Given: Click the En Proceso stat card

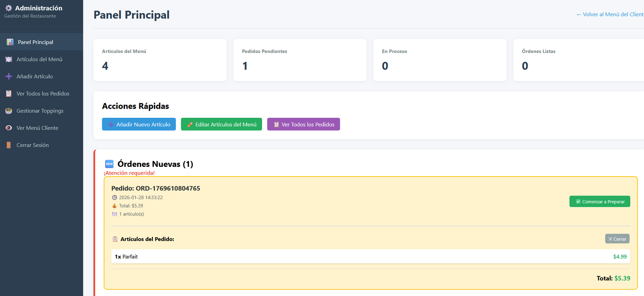Looking at the screenshot, I should (x=440, y=60).
